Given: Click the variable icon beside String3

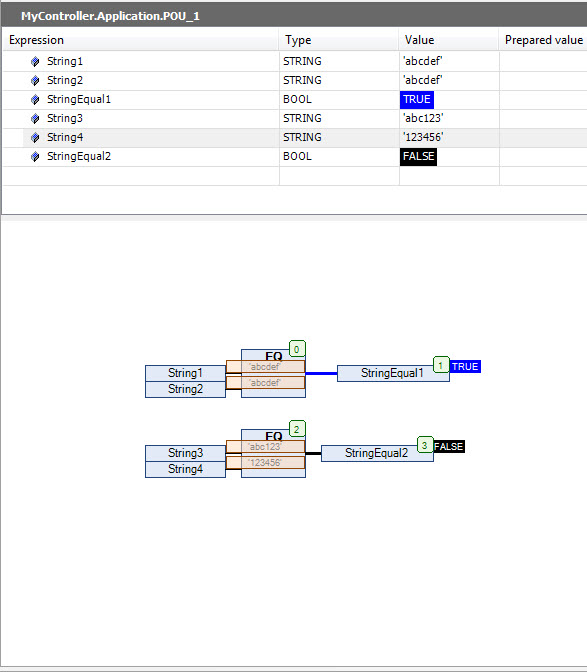Looking at the screenshot, I should (35, 118).
